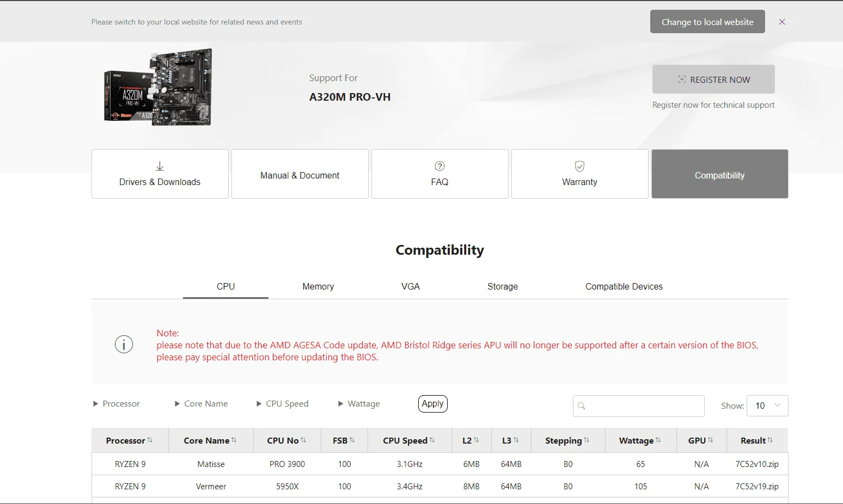This screenshot has width=843, height=504.
Task: Sort table by Core Name column
Action: [x=211, y=440]
